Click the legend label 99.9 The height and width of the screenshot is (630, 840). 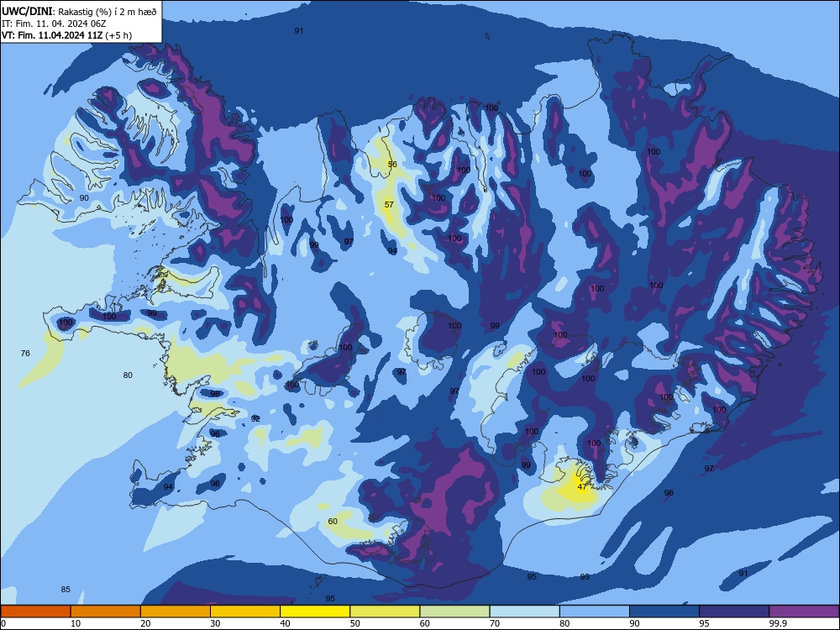click(777, 623)
